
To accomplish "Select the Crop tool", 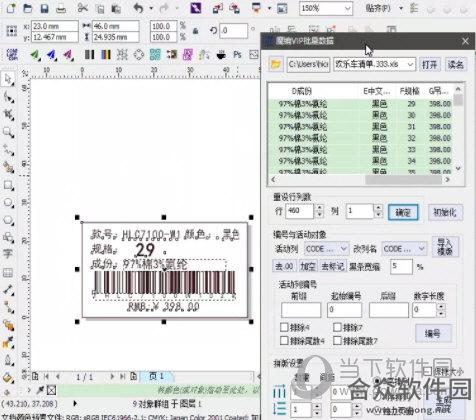I will (8, 115).
